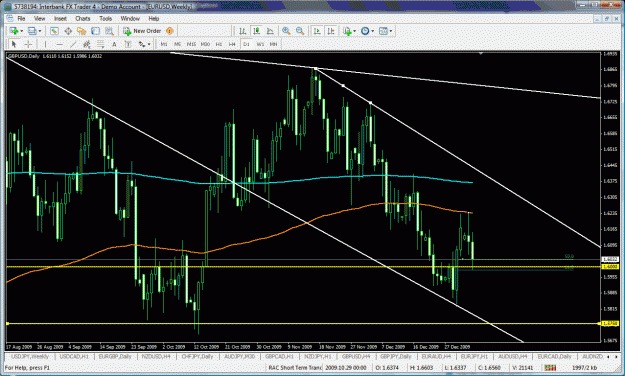Switch chart to H1 timeframe
The image size is (625, 376).
(219, 44)
